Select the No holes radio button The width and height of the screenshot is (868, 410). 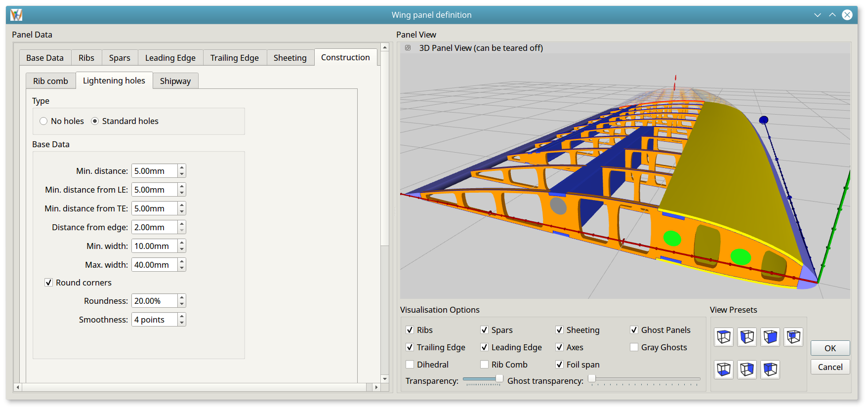point(43,121)
